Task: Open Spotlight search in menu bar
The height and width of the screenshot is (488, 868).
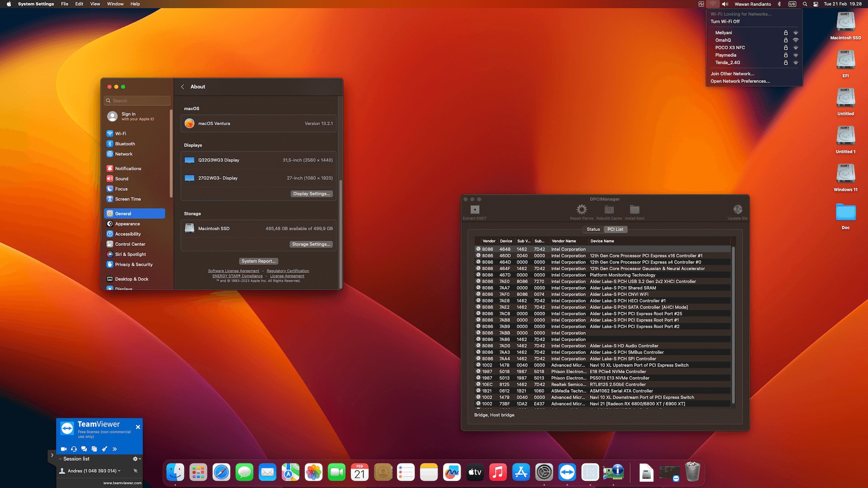Action: tap(805, 4)
